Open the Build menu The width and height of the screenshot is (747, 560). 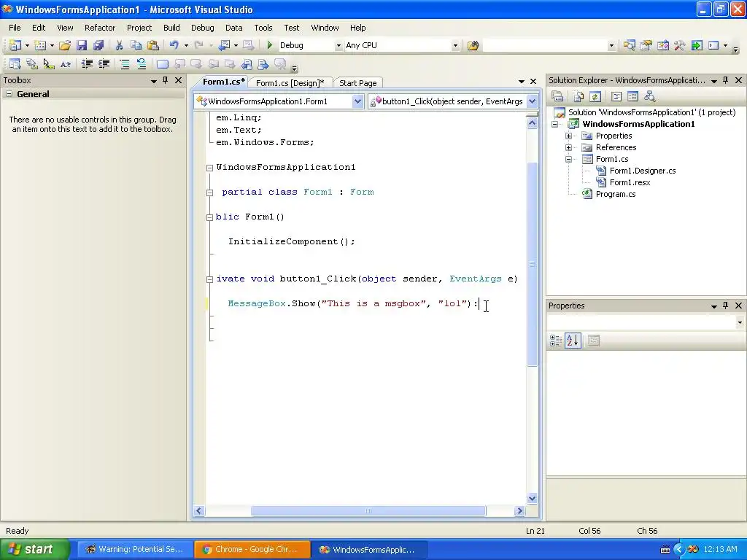coord(171,28)
